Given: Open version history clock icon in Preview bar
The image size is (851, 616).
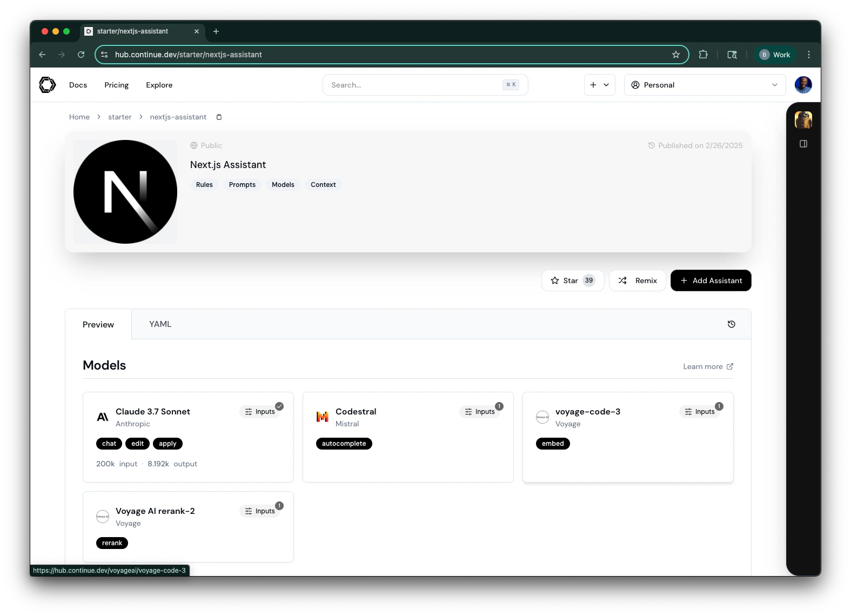Looking at the screenshot, I should (732, 324).
